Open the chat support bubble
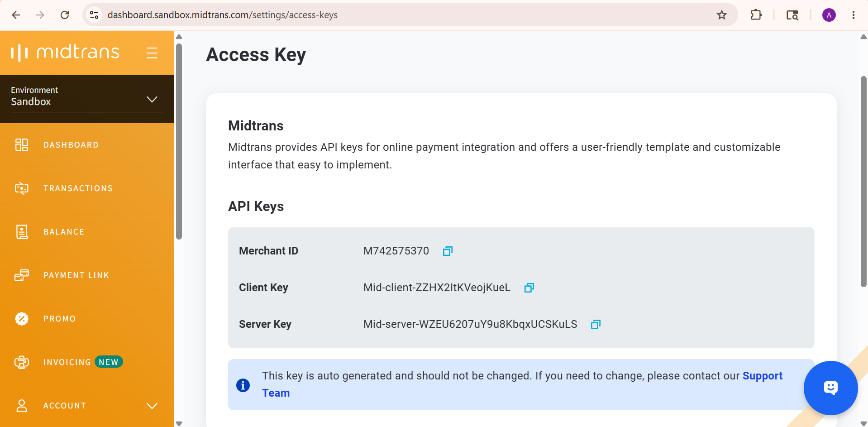 [830, 388]
